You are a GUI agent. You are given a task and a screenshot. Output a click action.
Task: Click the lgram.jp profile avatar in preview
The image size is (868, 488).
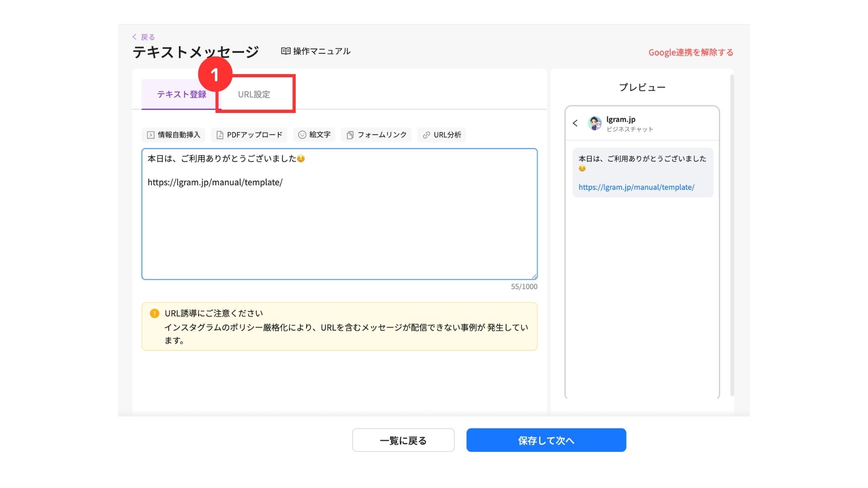594,123
